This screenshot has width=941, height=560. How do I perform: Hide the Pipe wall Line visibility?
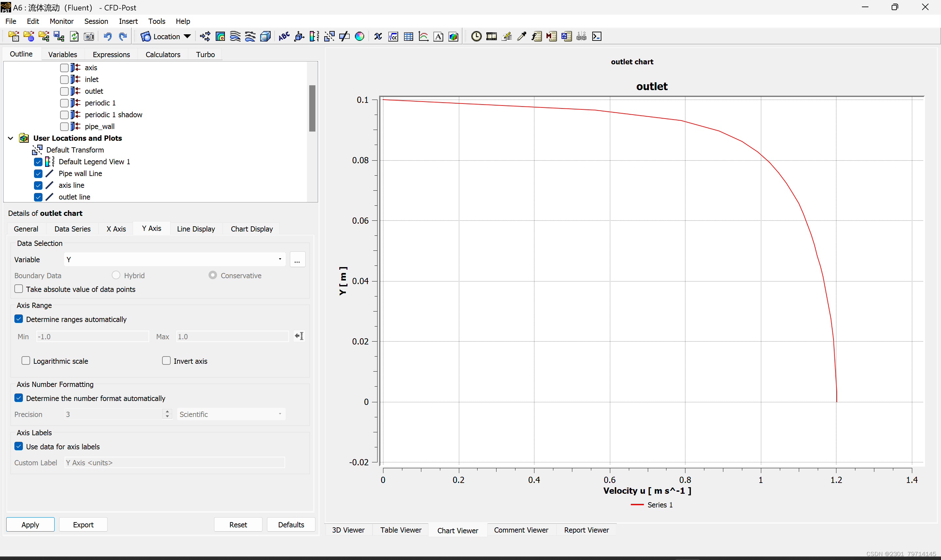(x=38, y=174)
